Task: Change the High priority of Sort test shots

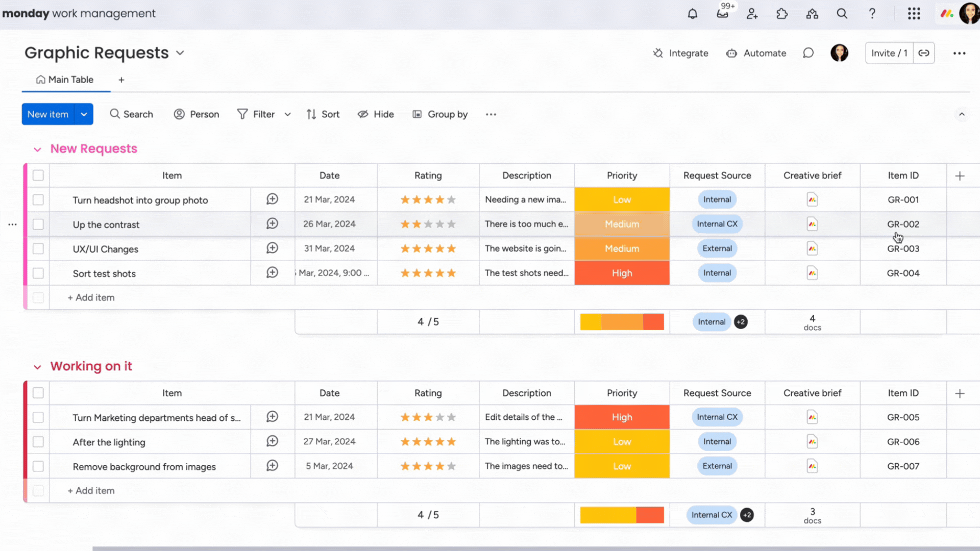Action: (622, 273)
